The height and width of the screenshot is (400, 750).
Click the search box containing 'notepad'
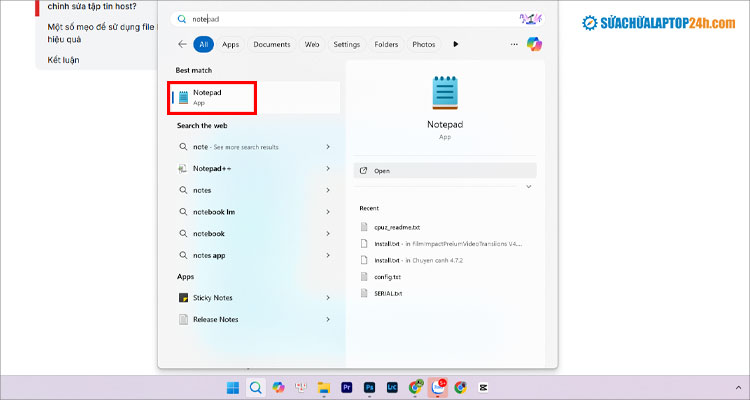point(357,19)
